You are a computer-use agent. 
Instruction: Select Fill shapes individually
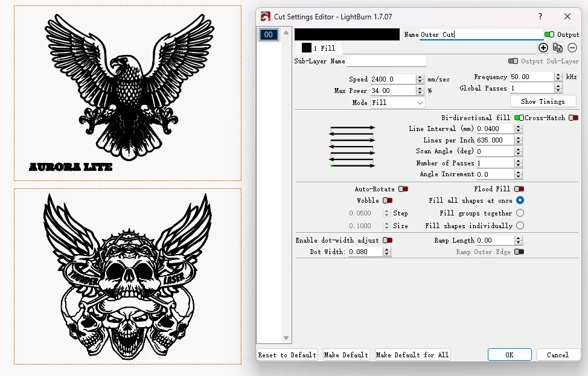point(520,226)
